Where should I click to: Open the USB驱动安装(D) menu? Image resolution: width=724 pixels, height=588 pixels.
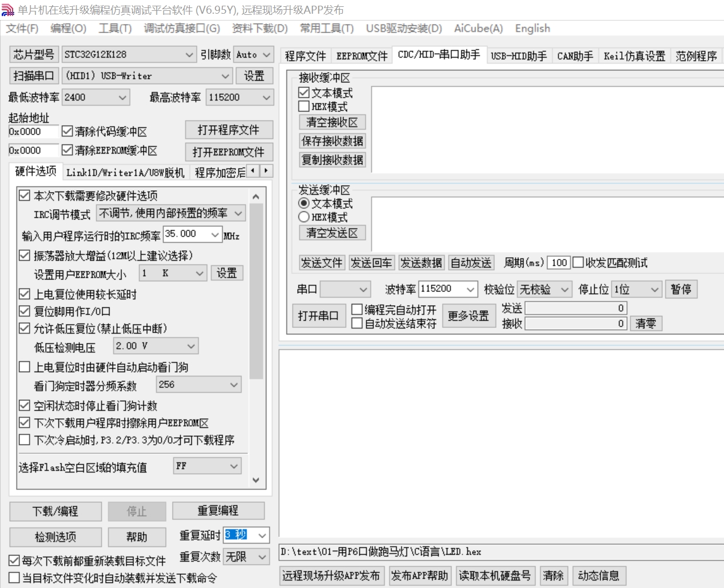(x=404, y=28)
